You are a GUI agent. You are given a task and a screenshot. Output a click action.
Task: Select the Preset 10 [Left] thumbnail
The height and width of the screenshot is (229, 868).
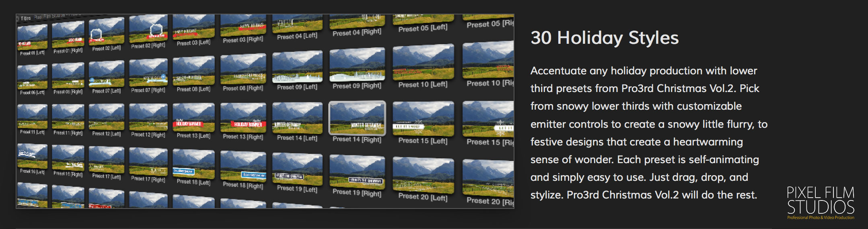(x=423, y=62)
